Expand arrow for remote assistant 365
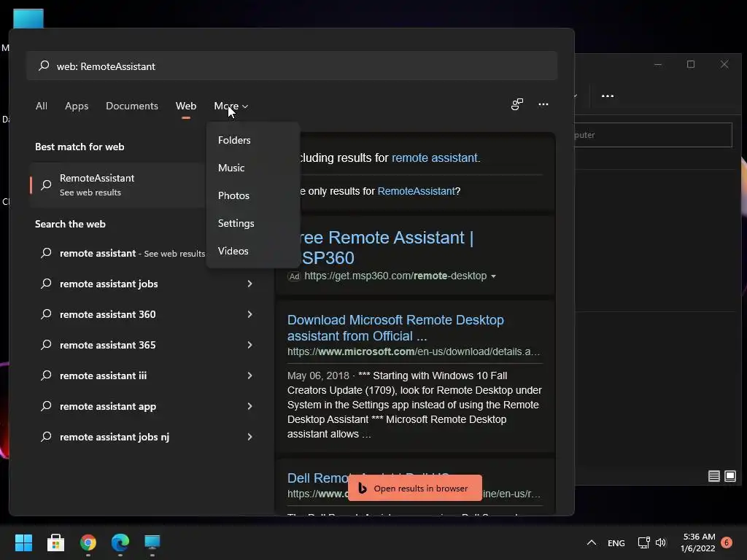Screen dimensions: 747x560 [x=249, y=345]
